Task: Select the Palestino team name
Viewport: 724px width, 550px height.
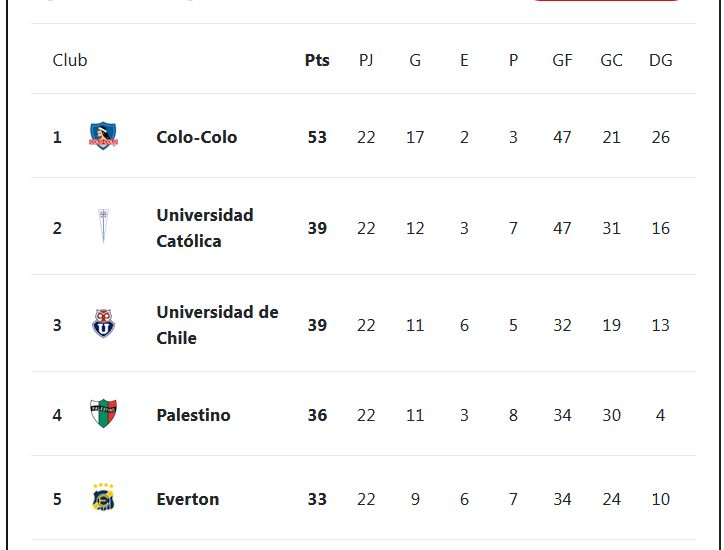Action: pos(193,415)
